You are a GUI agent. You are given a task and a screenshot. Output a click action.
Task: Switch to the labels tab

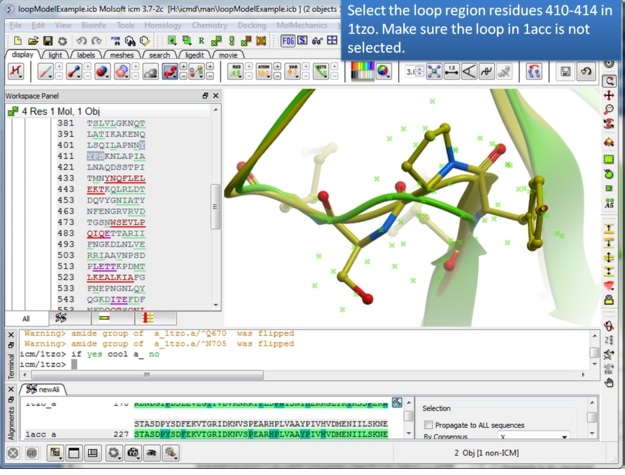[x=86, y=55]
